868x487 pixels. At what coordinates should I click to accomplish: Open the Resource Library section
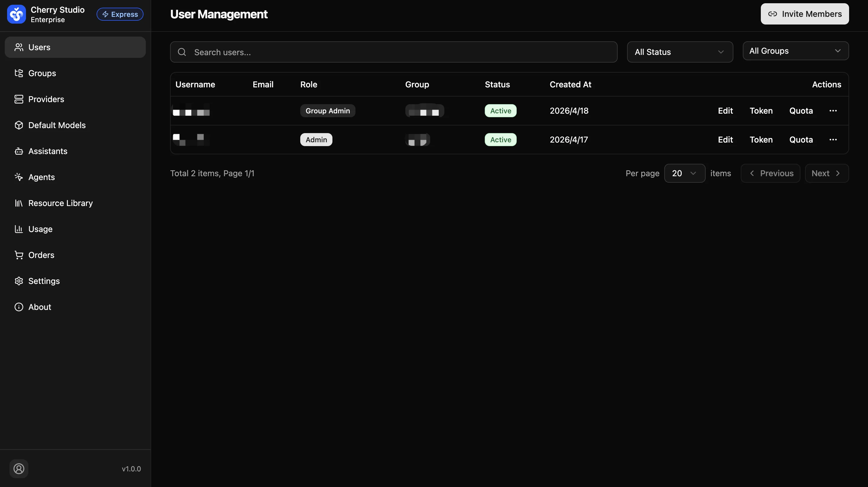(75, 203)
